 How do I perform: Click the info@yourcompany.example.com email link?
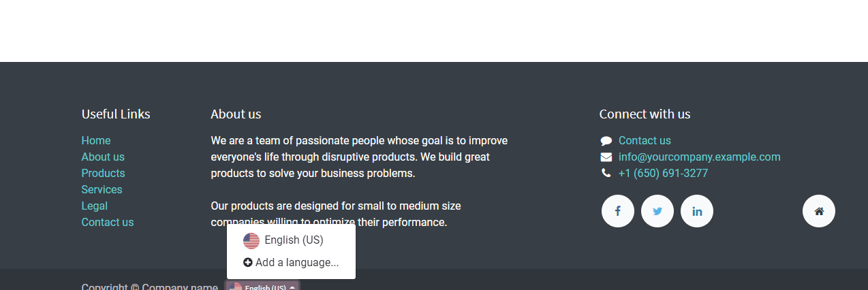pyautogui.click(x=700, y=157)
